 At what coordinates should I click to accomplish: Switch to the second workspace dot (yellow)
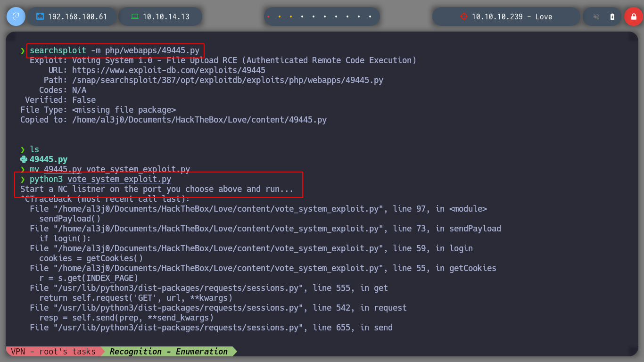(x=280, y=17)
